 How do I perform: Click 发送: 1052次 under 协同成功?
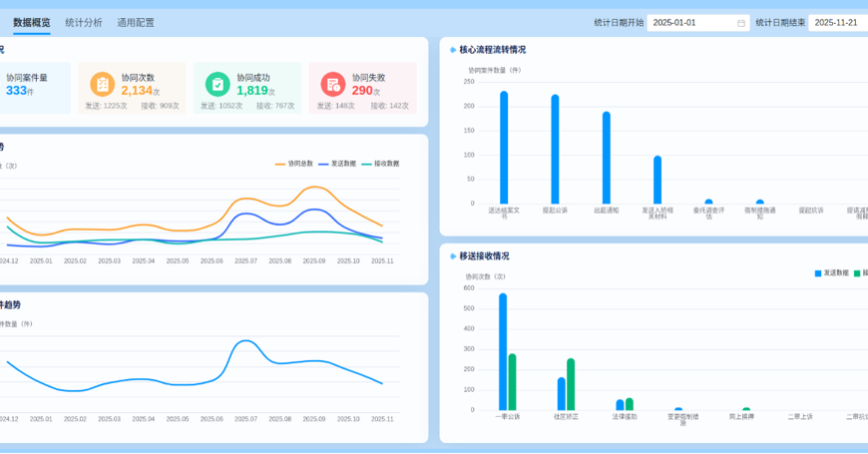[x=221, y=106]
